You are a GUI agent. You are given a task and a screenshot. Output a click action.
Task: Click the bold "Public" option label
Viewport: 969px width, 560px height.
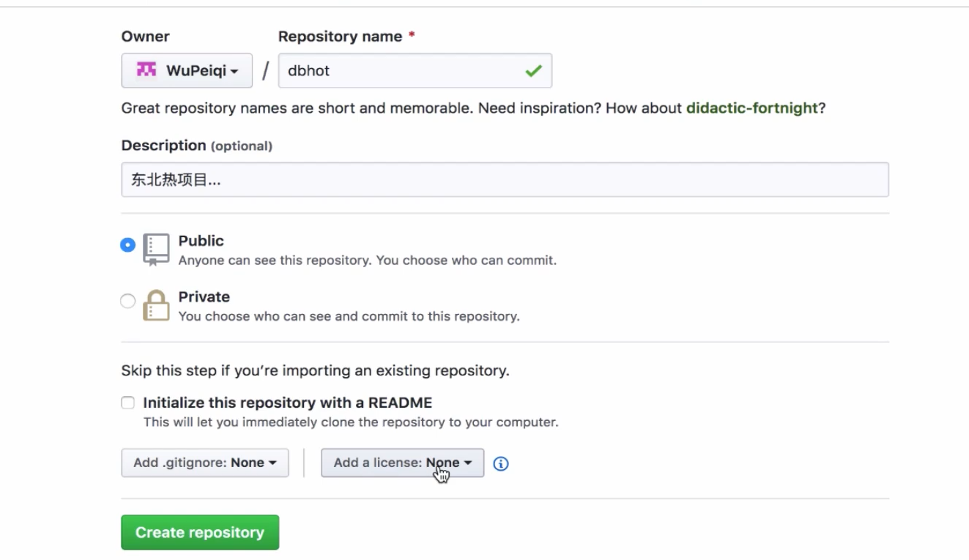click(201, 241)
